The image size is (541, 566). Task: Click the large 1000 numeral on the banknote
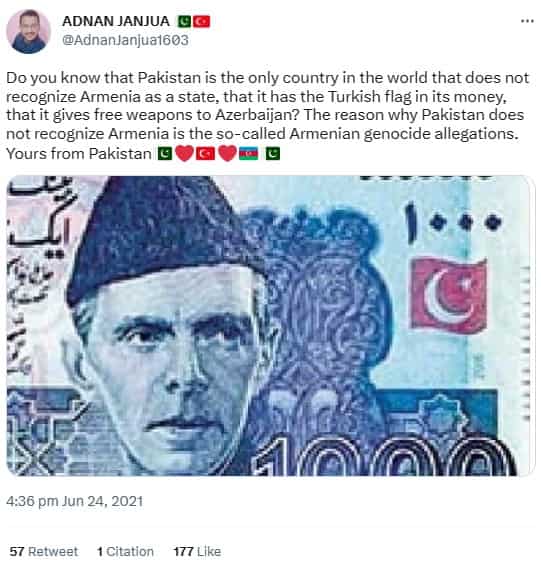[384, 457]
